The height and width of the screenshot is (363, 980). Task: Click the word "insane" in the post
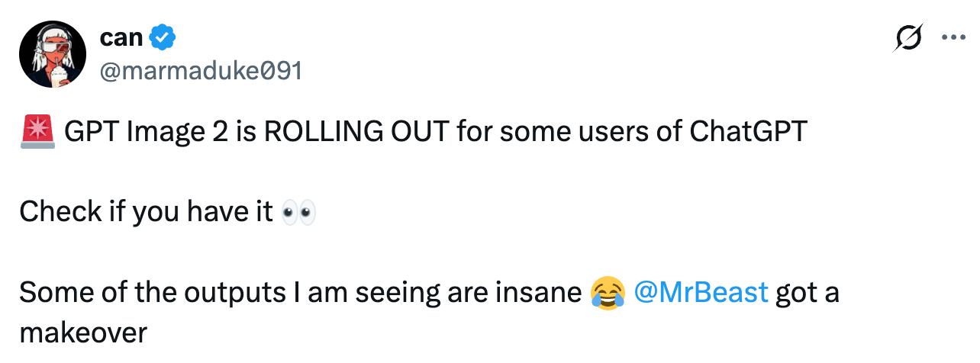tap(543, 292)
